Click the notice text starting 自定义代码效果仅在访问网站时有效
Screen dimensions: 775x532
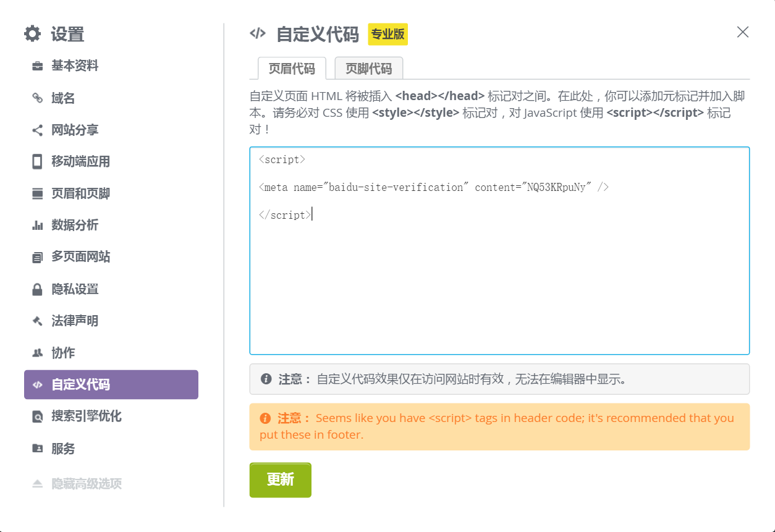(472, 379)
